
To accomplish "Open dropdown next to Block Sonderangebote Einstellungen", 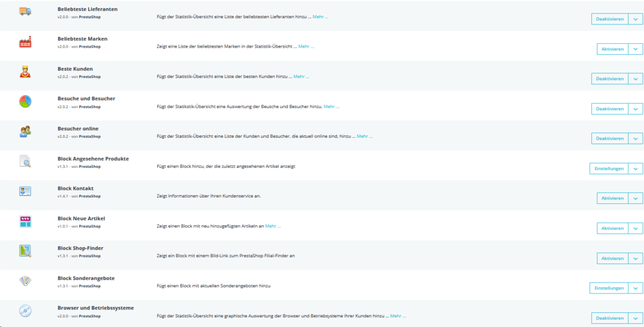I will coord(636,288).
